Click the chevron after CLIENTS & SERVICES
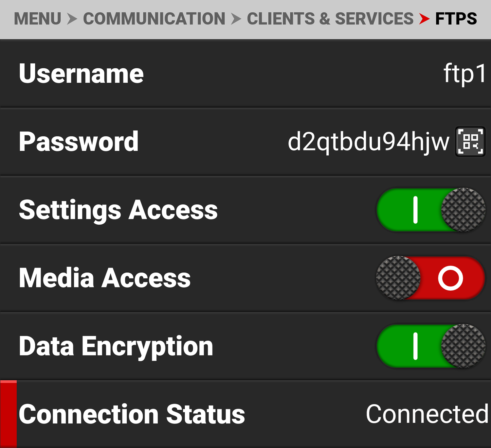The height and width of the screenshot is (448, 491). pyautogui.click(x=424, y=19)
